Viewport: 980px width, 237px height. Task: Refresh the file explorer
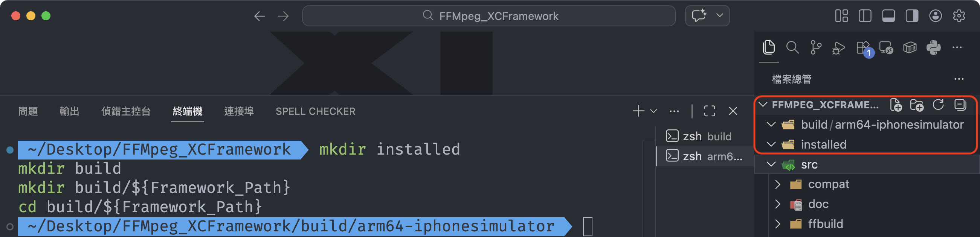(x=938, y=105)
